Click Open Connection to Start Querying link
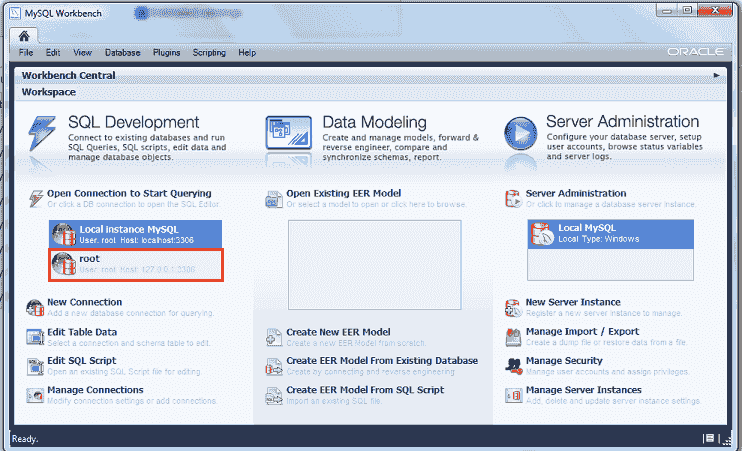The image size is (742, 451). 129,193
